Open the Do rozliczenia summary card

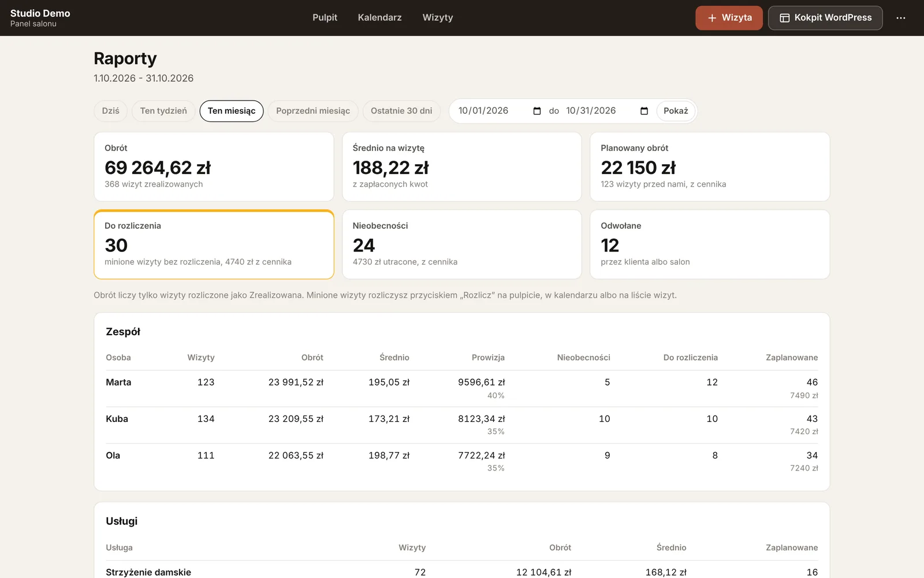coord(214,244)
